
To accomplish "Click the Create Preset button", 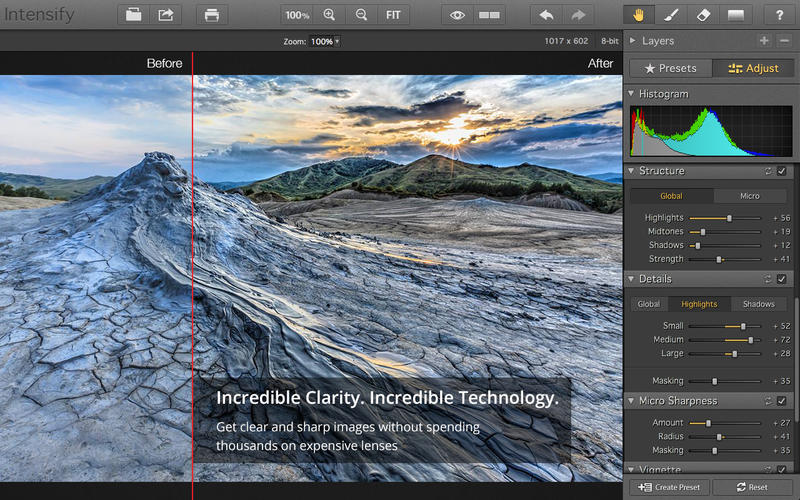I will 670,487.
